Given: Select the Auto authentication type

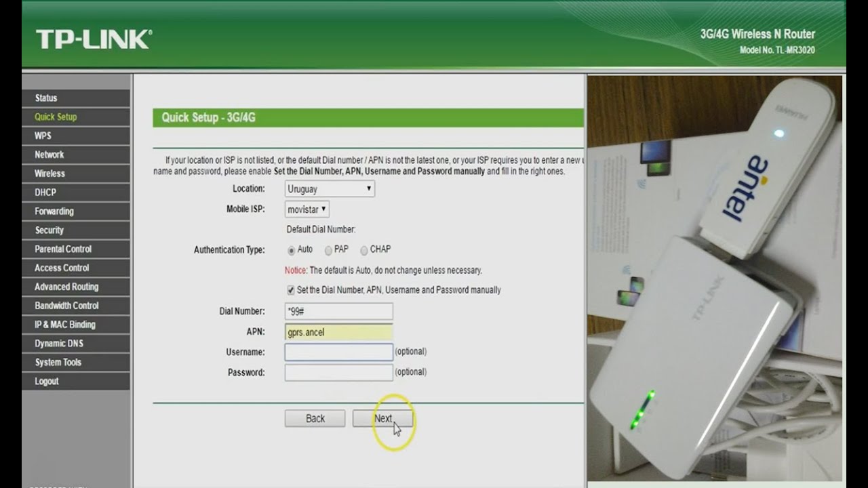Looking at the screenshot, I should (291, 251).
